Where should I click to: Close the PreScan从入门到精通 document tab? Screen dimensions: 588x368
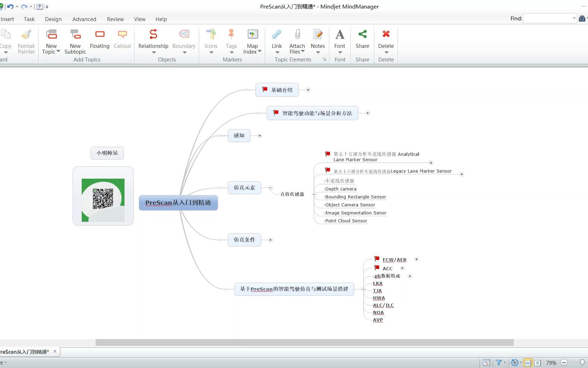pos(55,352)
